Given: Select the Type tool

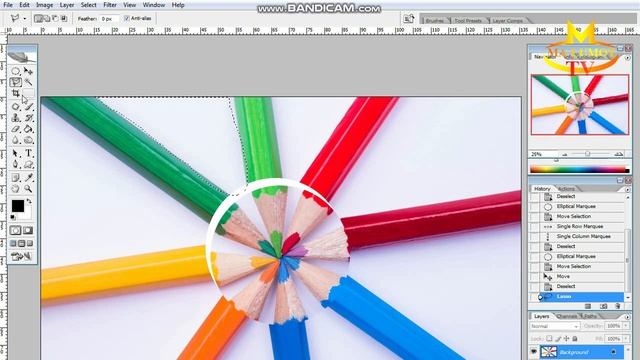Looking at the screenshot, I should click(28, 153).
